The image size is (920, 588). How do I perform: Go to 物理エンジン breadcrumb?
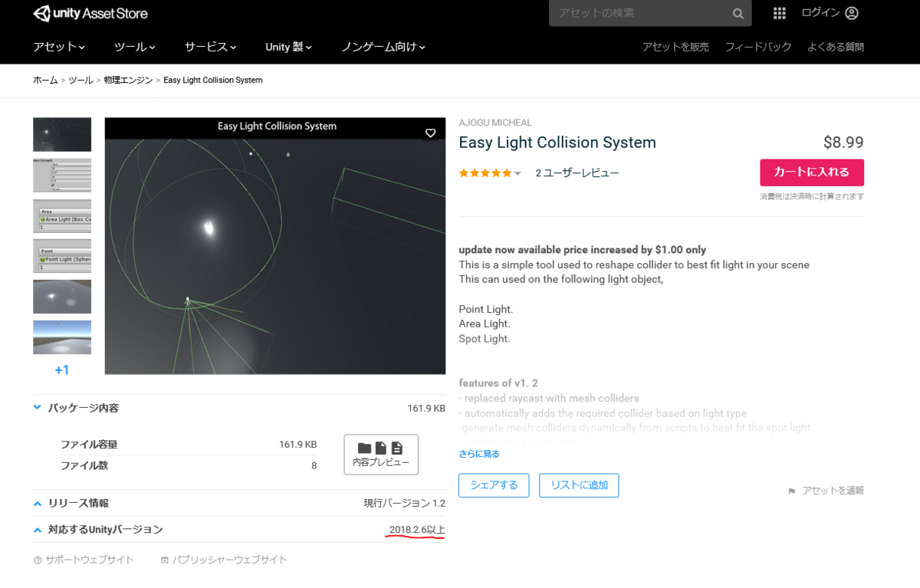click(128, 80)
